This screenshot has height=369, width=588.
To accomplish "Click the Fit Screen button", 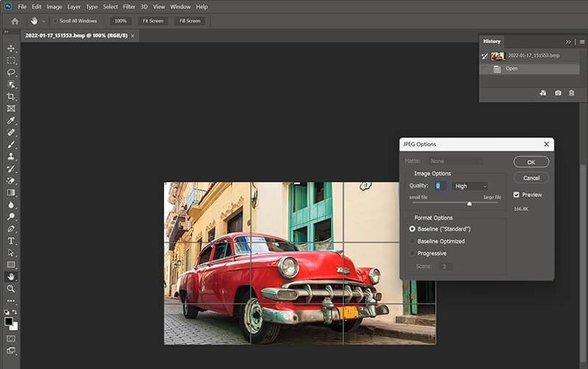I will tap(153, 21).
